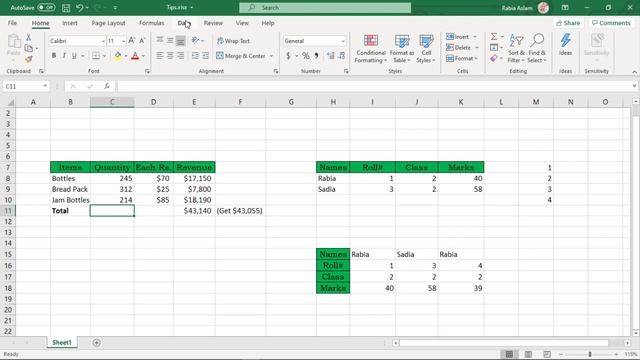Open the General number format dropdown
640x360 pixels.
tap(343, 41)
